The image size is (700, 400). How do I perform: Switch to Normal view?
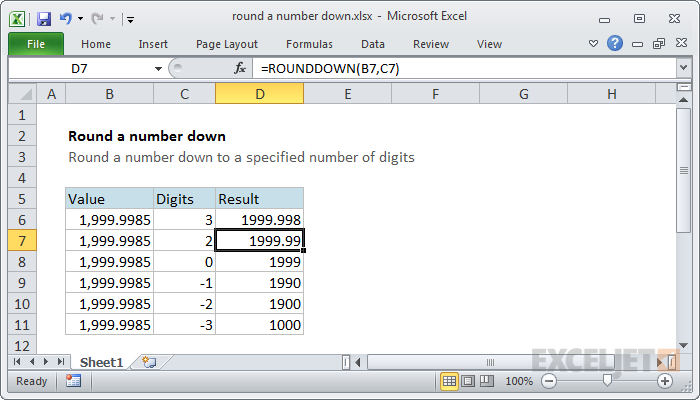[449, 381]
